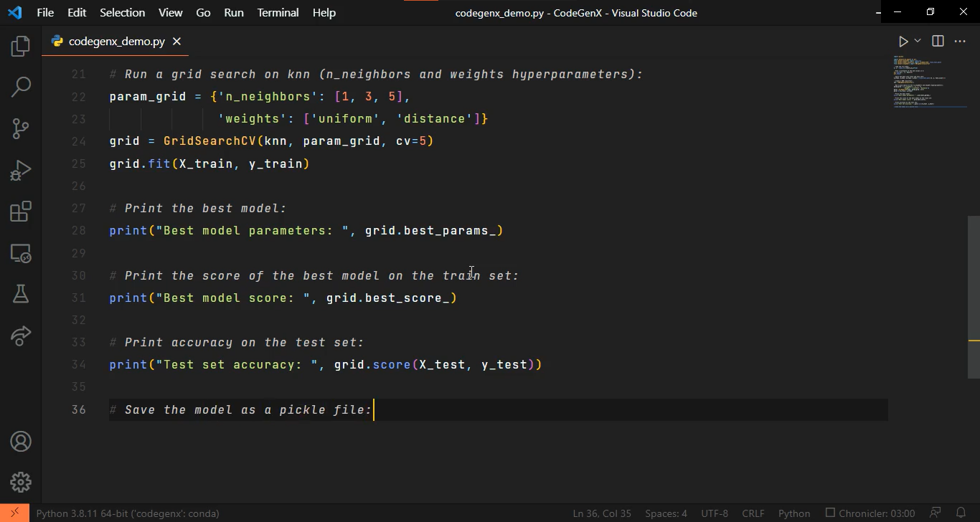Open the notifications bell
The height and width of the screenshot is (522, 980).
click(961, 513)
